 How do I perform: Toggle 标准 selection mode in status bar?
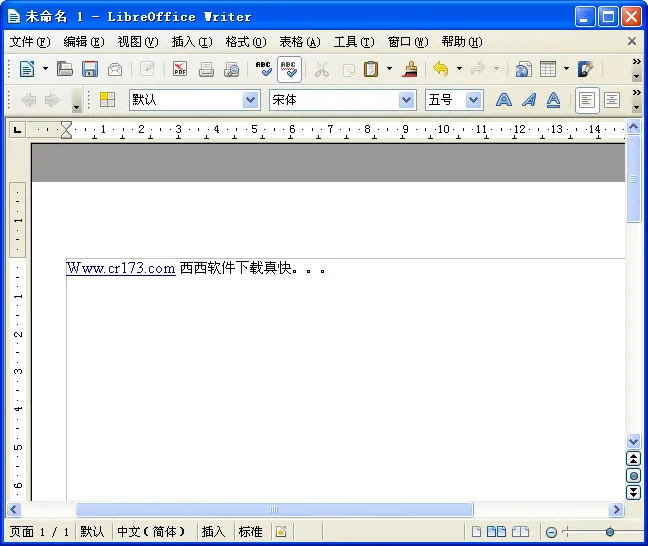tap(250, 532)
